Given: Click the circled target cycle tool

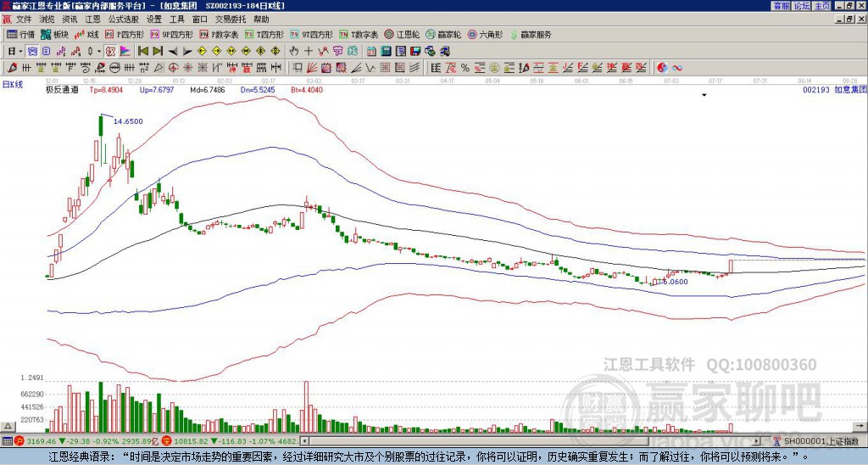Looking at the screenshot, I should 173,68.
